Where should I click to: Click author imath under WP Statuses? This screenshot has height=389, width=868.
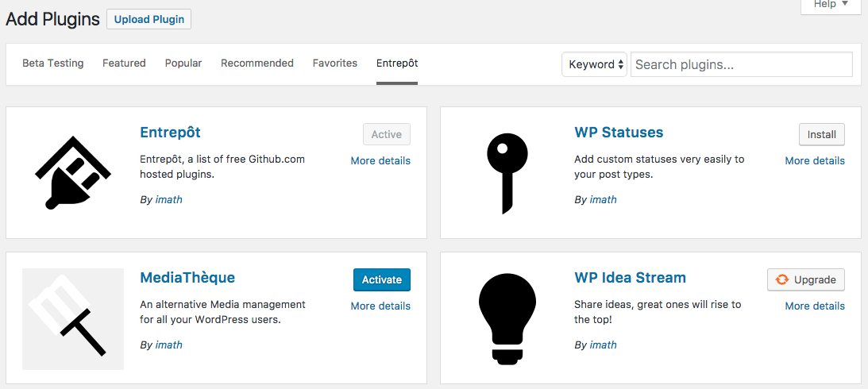[603, 200]
